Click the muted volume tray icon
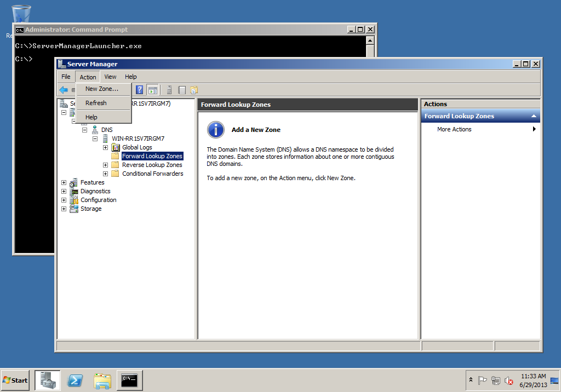The width and height of the screenshot is (561, 392). pos(508,380)
